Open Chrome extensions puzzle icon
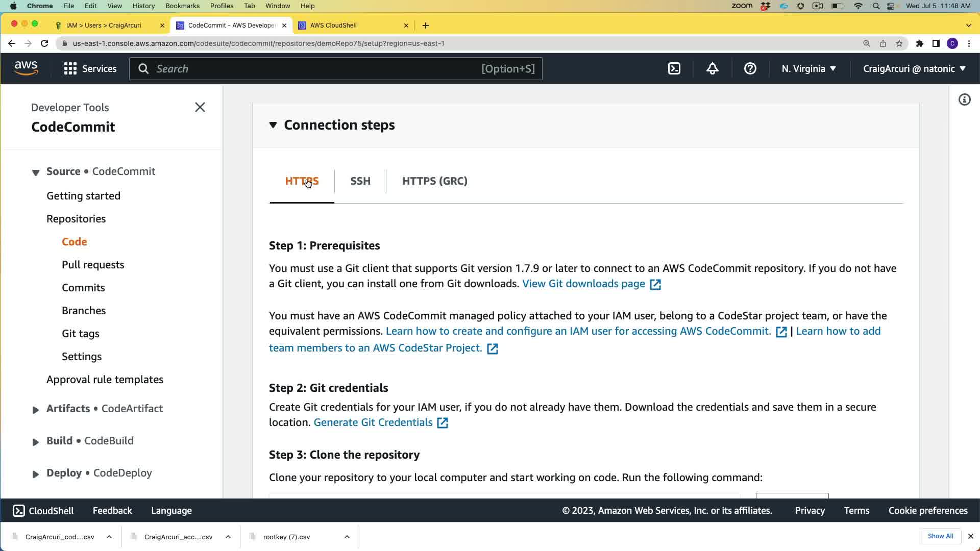The image size is (980, 551). 919,43
